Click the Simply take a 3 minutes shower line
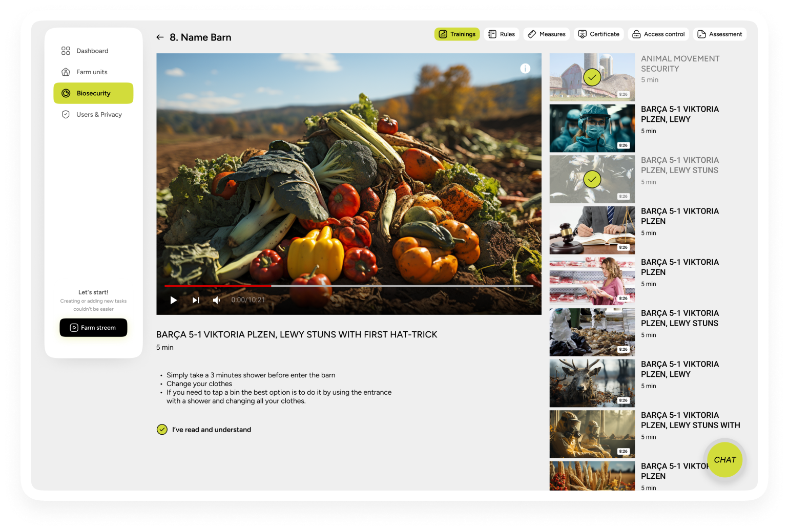The image size is (789, 532). [x=251, y=375]
